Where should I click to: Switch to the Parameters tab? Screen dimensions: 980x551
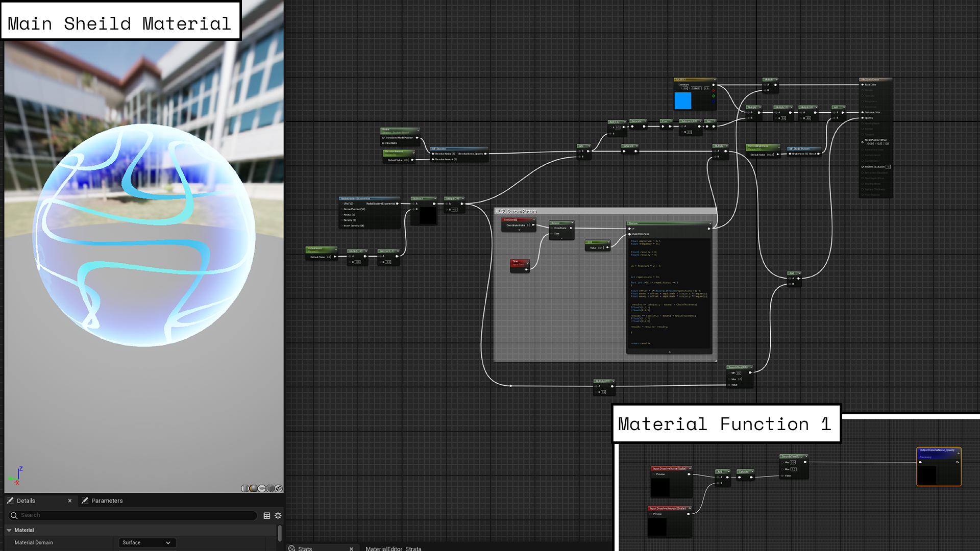[x=107, y=500]
